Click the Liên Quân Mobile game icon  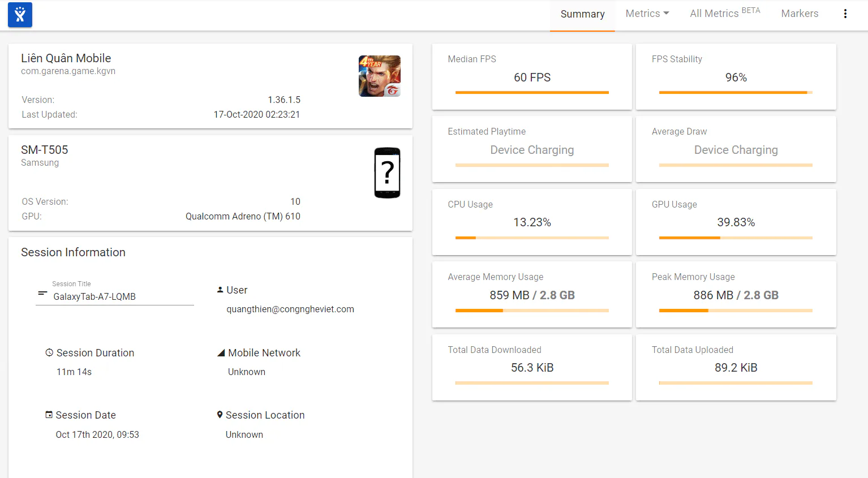[380, 76]
